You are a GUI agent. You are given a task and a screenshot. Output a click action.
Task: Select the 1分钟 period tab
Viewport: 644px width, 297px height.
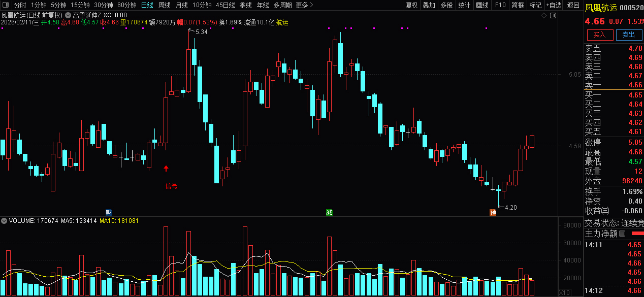[39, 5]
